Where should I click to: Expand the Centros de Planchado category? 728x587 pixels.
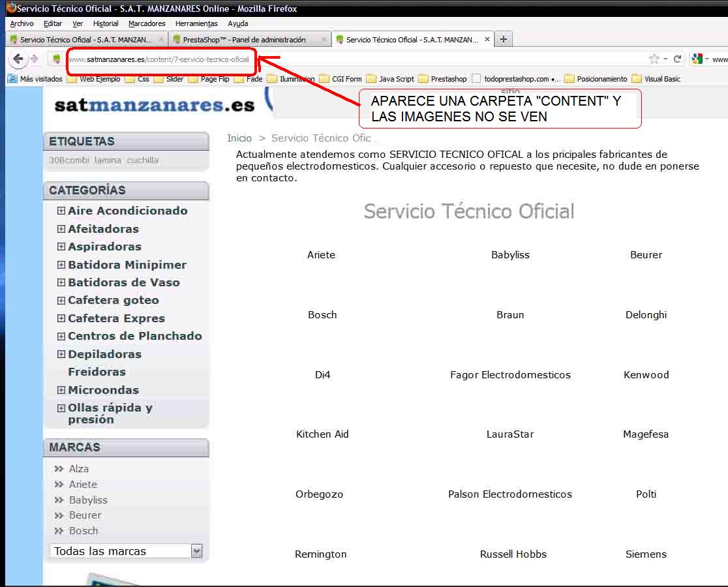(x=61, y=336)
